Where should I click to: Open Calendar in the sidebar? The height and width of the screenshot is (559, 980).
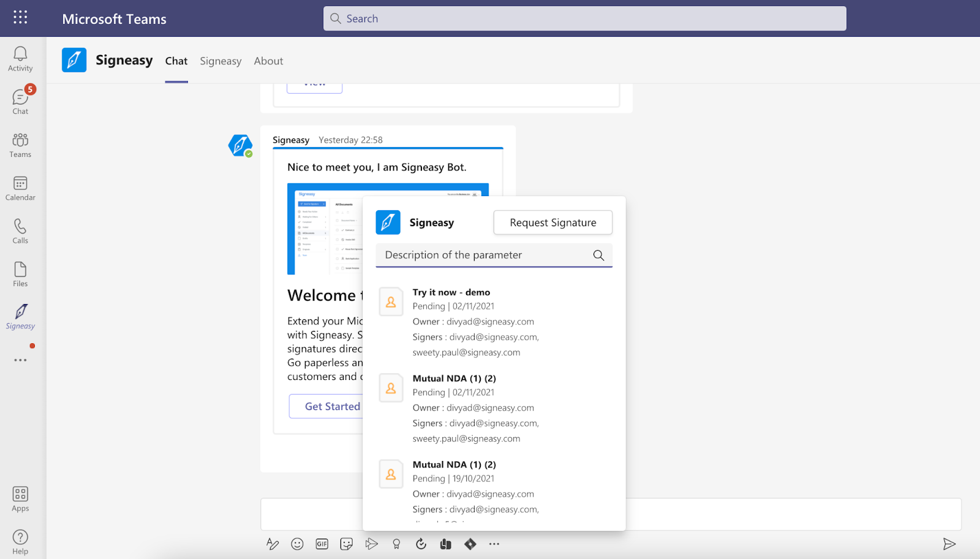[20, 188]
